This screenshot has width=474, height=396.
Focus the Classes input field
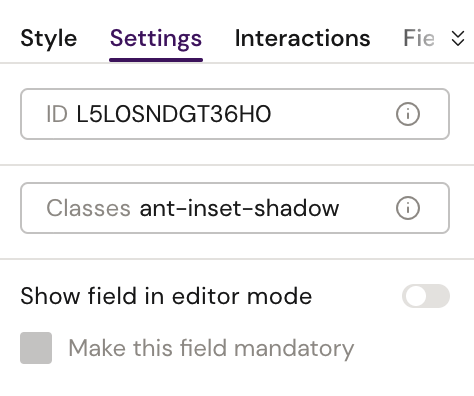click(x=235, y=208)
